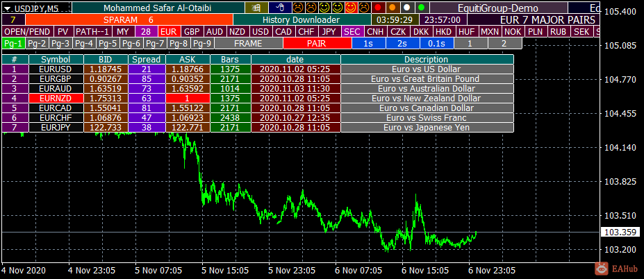Switch to the Pg-7 tab
This screenshot has width=644, height=279.
point(156,43)
